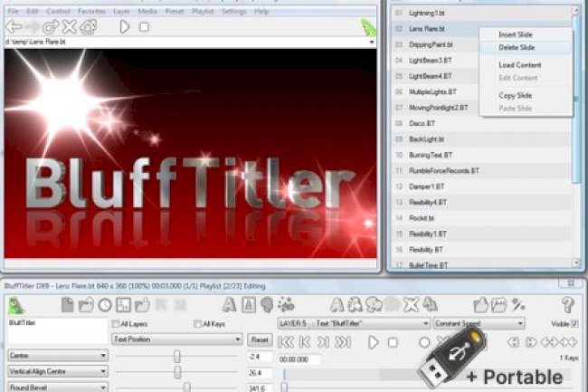Click the outlined single A icon in the layer tools
588x392 pixels.
pos(337,305)
